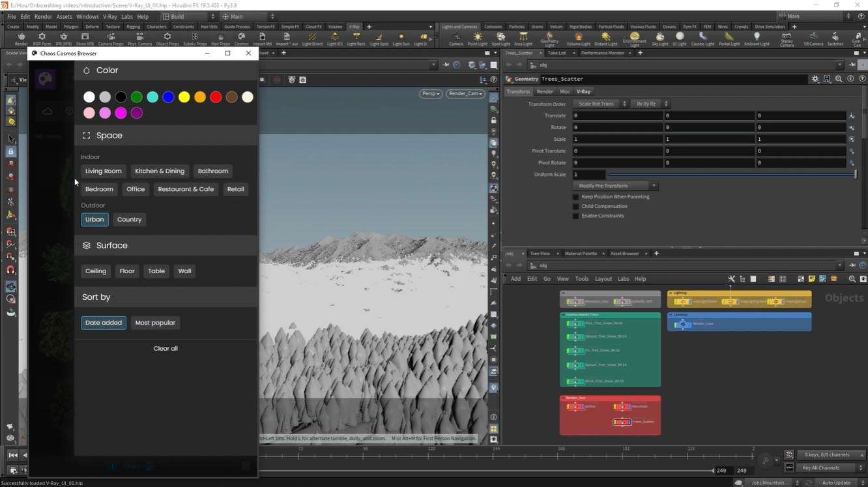Click the Uniform Scale input field
Viewport: 868px width, 487px height.
[589, 175]
